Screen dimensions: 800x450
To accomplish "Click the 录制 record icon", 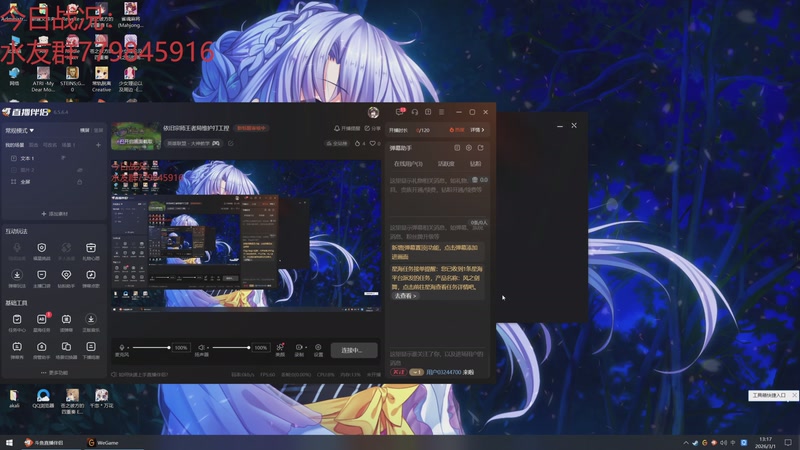I will 299,347.
